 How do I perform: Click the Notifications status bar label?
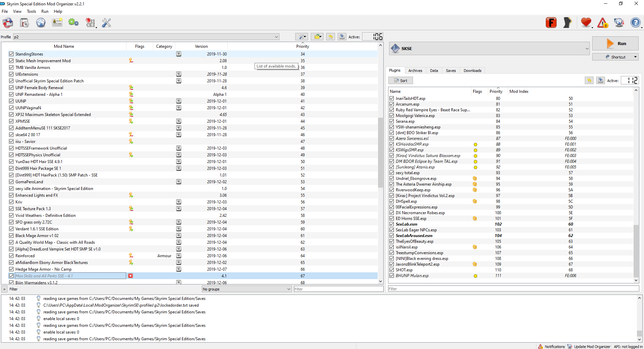click(x=555, y=346)
